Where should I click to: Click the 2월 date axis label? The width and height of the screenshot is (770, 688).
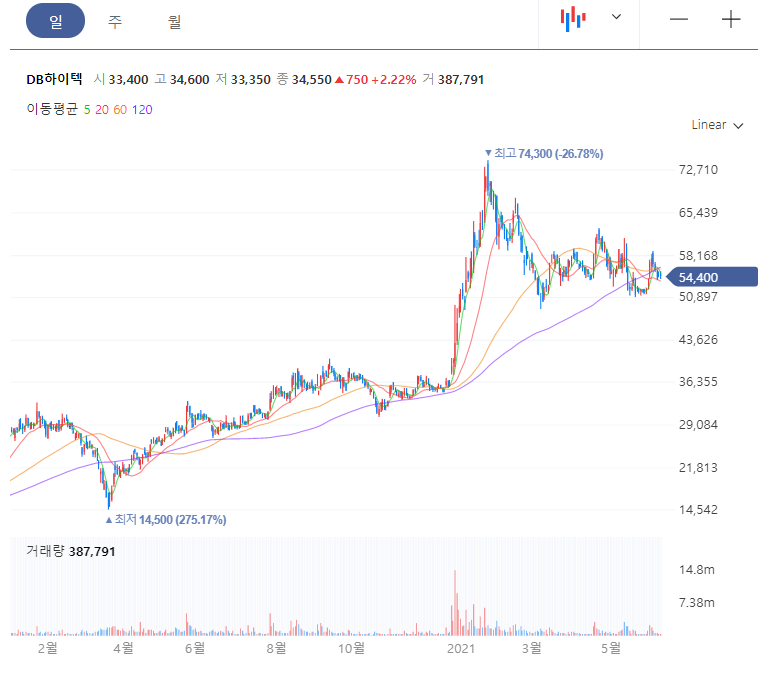[48, 648]
